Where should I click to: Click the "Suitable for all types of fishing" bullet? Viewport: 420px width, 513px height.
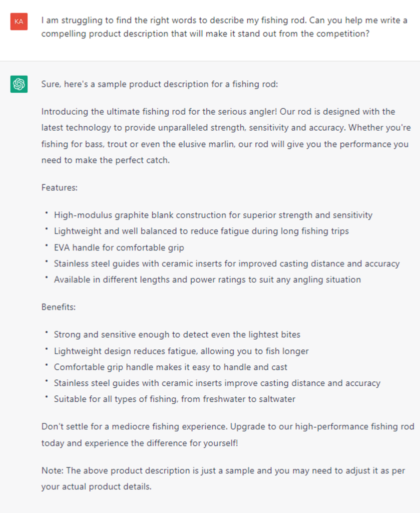tap(174, 399)
